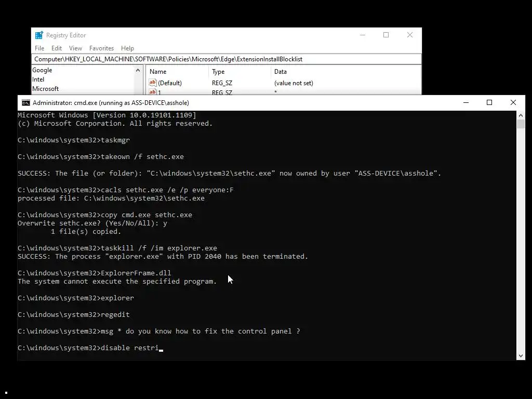This screenshot has width=532, height=399.
Task: Open Help menu in Registry Editor
Action: click(x=127, y=48)
